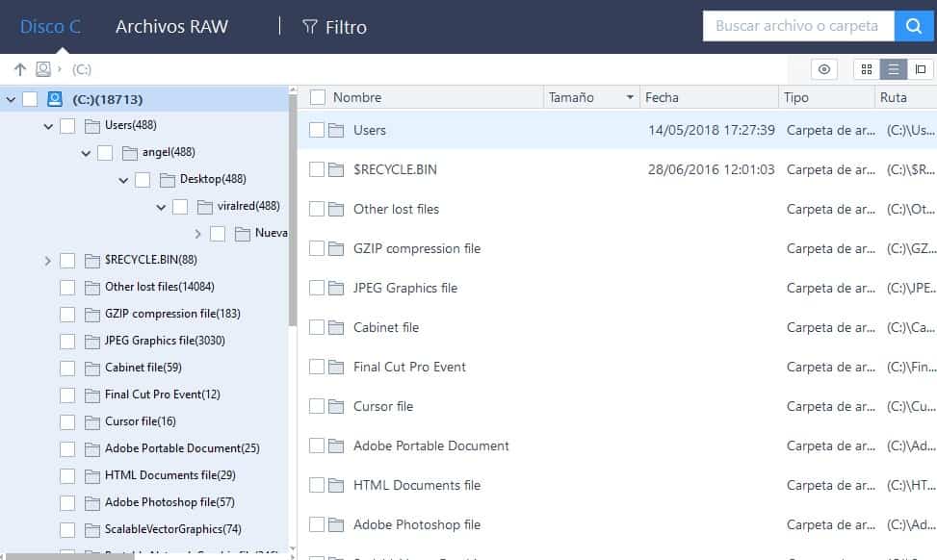
Task: Check the $RECYCLE.BIN row checkbox in list
Action: (x=317, y=169)
